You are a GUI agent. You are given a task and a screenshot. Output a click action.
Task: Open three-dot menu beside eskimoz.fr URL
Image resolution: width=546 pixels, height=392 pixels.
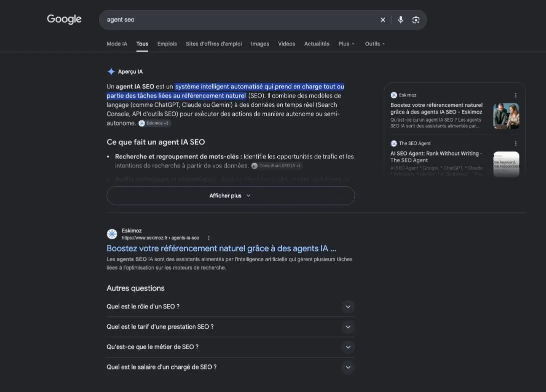pos(209,238)
